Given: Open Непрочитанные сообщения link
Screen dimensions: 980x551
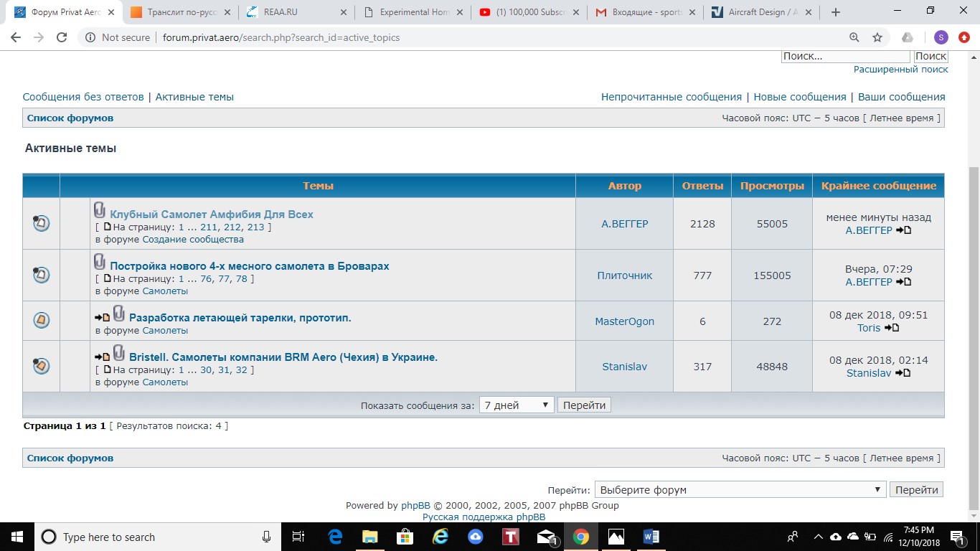Looking at the screenshot, I should (672, 97).
